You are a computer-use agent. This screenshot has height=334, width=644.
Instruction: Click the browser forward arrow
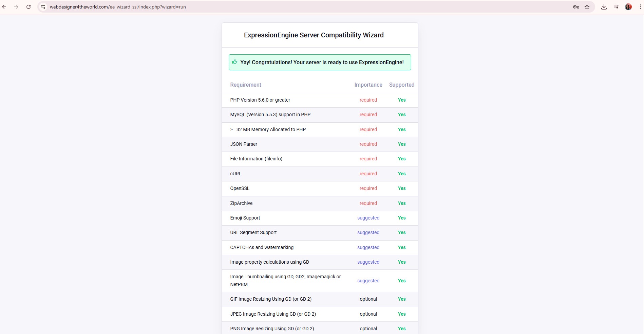[16, 7]
